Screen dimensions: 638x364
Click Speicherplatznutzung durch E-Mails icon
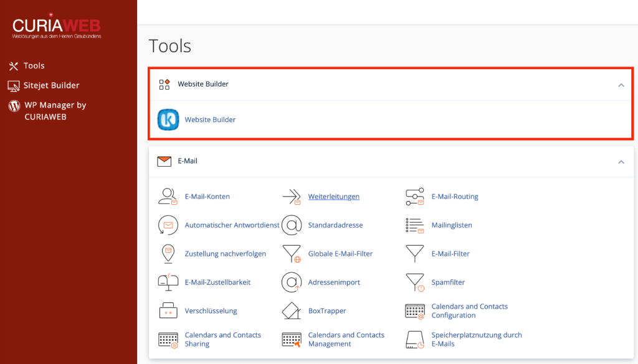[415, 340]
